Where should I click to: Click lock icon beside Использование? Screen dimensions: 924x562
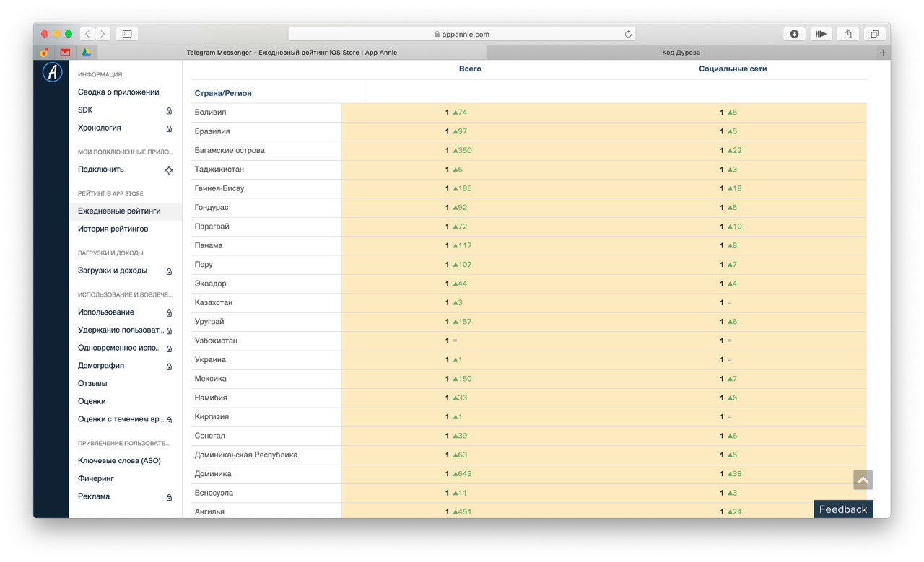[x=169, y=313]
